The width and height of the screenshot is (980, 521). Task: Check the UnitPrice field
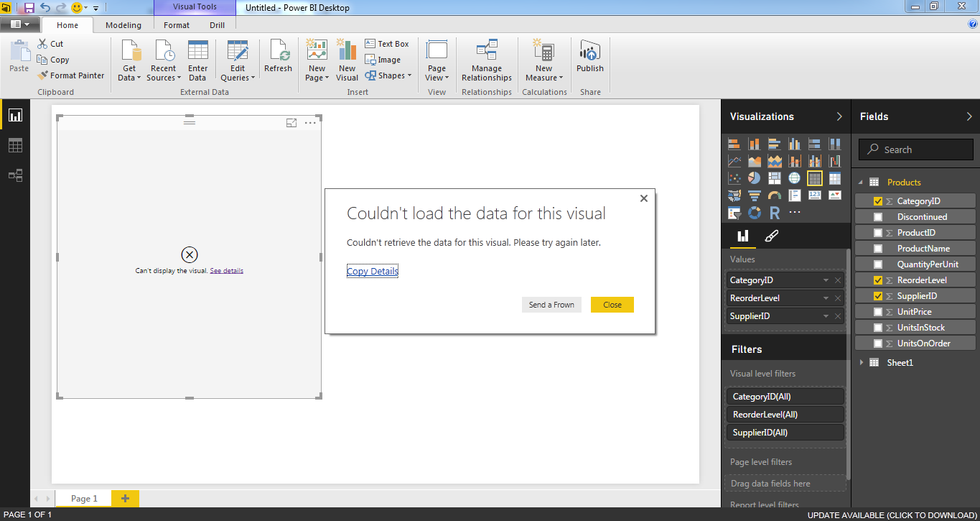tap(878, 312)
